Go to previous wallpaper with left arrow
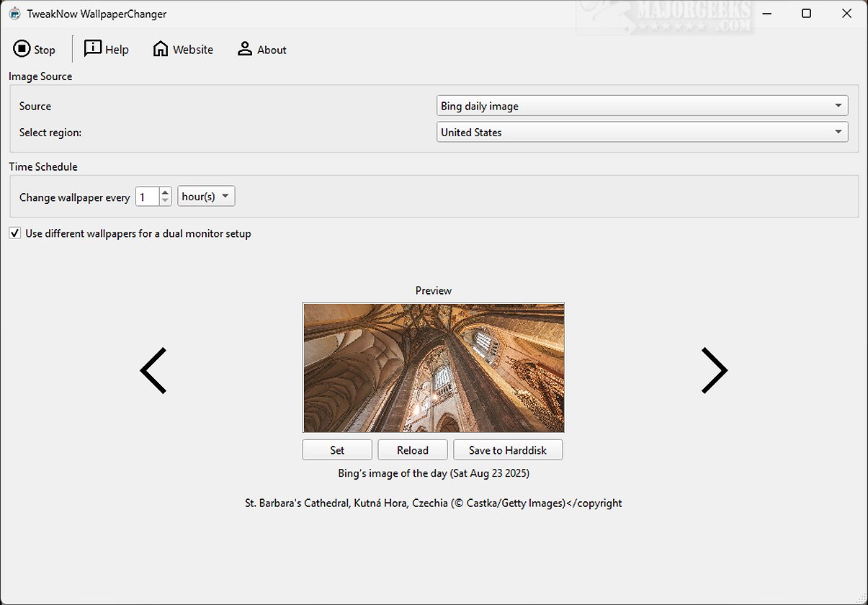The height and width of the screenshot is (605, 868). [153, 371]
